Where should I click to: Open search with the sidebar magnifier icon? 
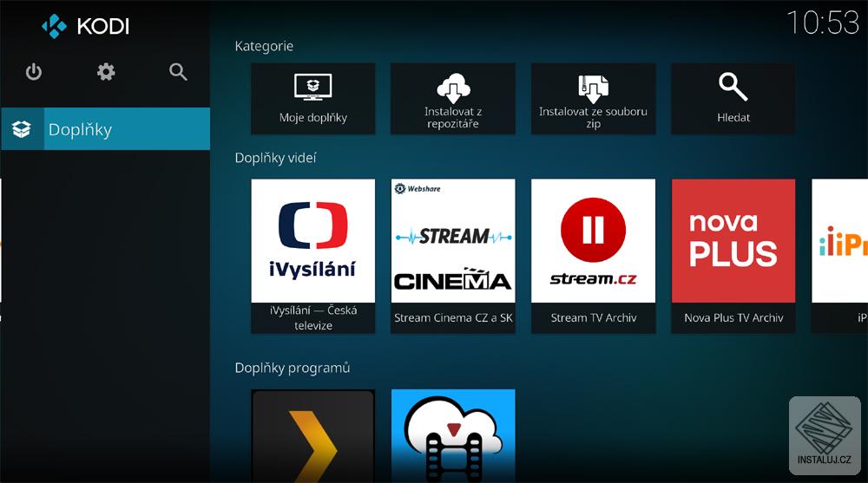[x=178, y=72]
